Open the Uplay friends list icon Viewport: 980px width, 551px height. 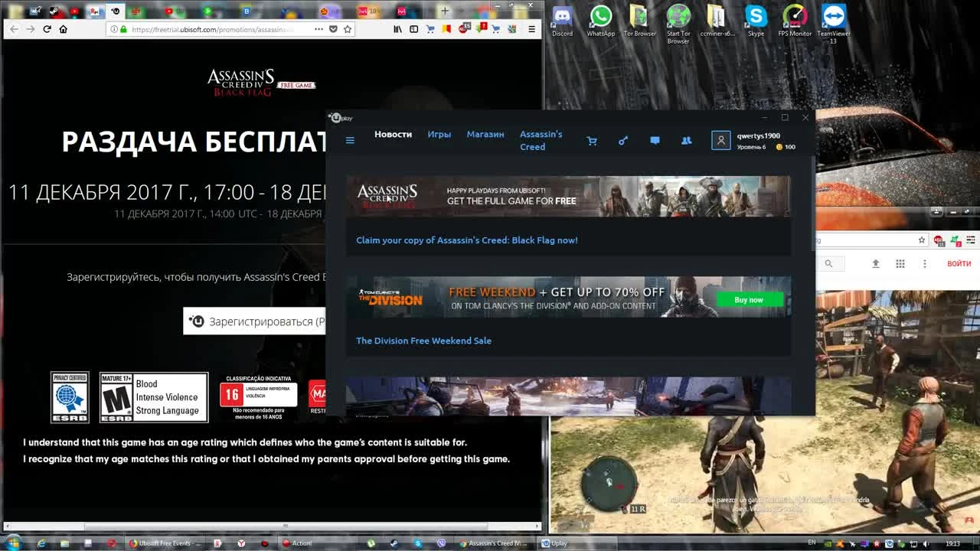coord(686,141)
